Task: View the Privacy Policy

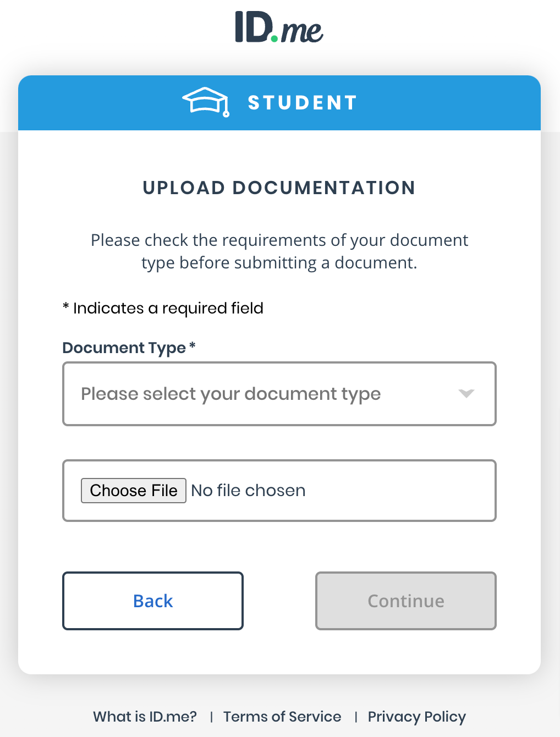Action: point(416,717)
